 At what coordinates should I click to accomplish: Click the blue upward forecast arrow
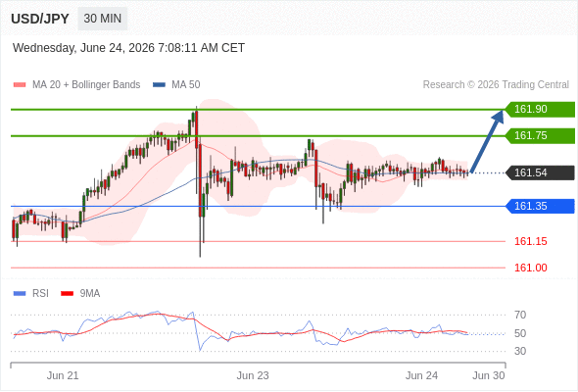[x=487, y=141]
